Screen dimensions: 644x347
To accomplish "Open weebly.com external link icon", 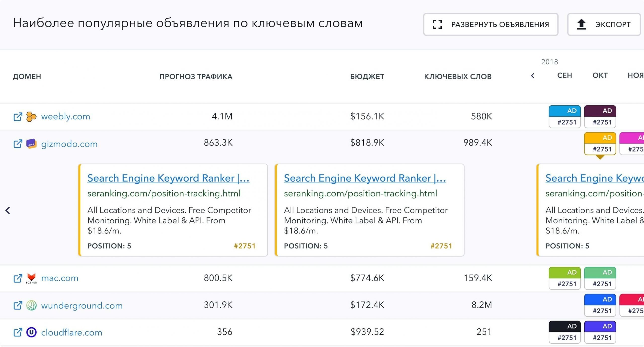I will pos(18,117).
